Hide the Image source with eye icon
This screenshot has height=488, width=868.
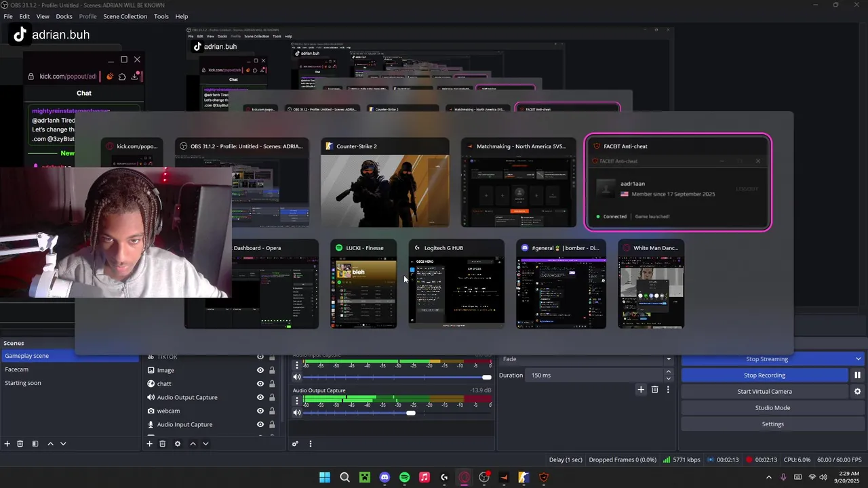click(260, 370)
